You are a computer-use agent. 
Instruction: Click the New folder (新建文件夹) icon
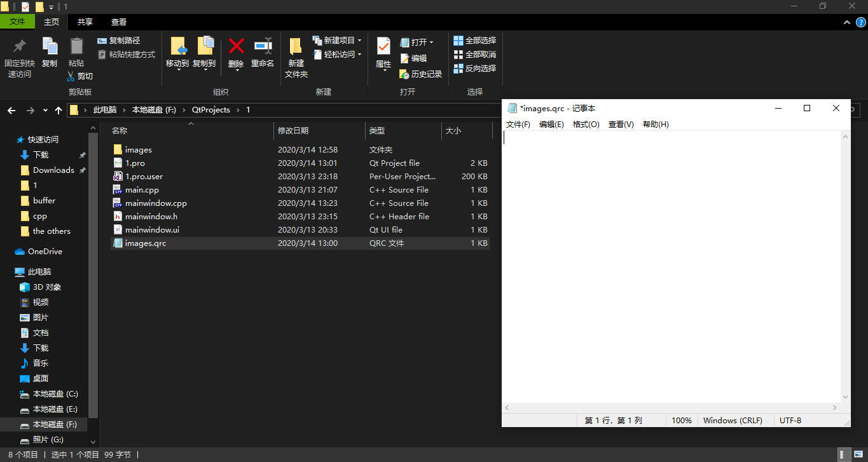click(x=296, y=46)
